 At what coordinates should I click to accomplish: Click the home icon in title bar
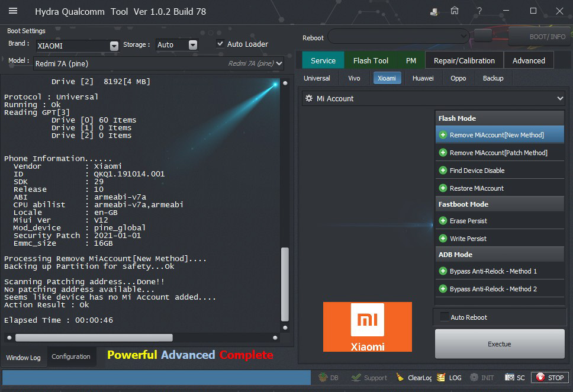coord(455,11)
